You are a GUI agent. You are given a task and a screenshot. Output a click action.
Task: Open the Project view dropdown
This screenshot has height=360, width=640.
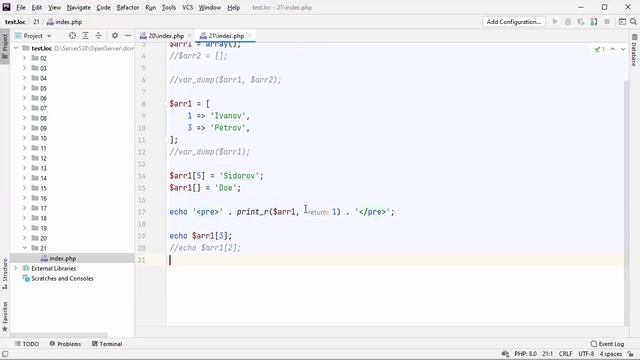point(33,36)
